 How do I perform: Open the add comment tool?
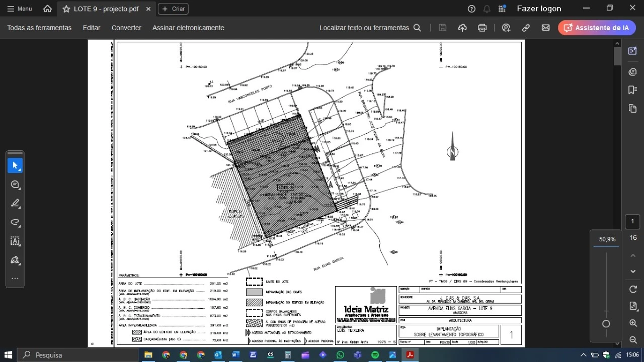[15, 185]
